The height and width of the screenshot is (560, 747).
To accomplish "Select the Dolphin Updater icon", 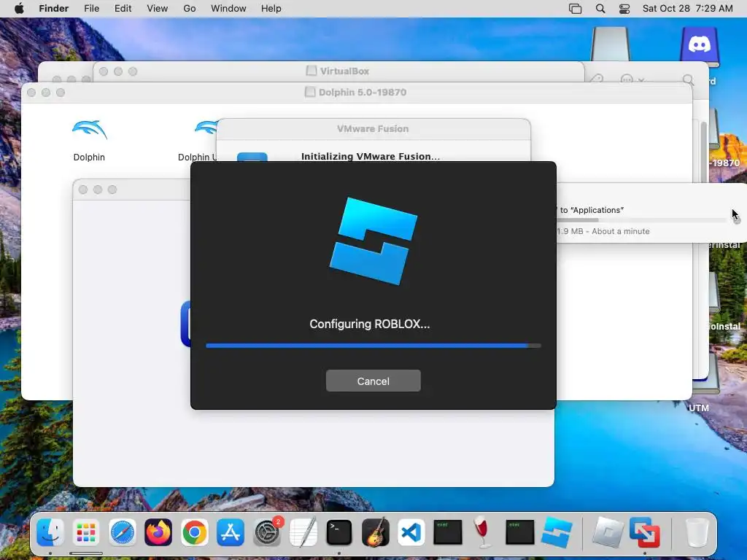I will 206,128.
